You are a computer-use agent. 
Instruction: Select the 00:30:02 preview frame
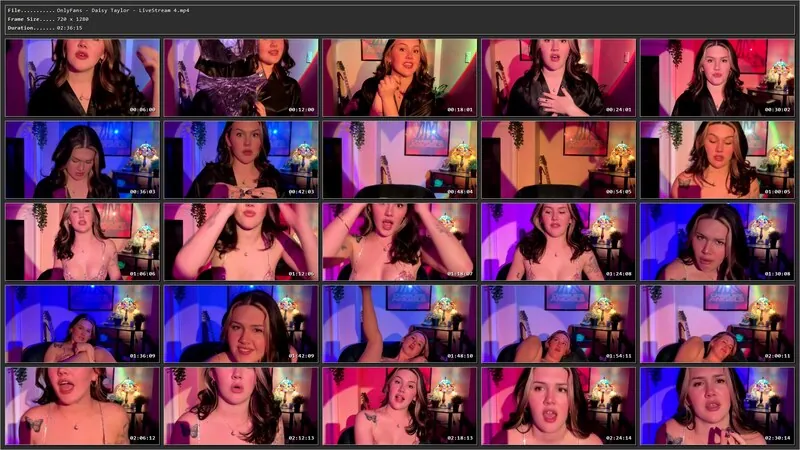pyautogui.click(x=717, y=78)
